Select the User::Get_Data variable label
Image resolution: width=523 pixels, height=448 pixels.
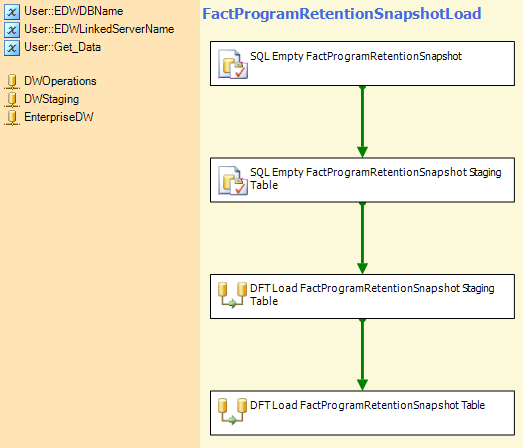pyautogui.click(x=62, y=47)
